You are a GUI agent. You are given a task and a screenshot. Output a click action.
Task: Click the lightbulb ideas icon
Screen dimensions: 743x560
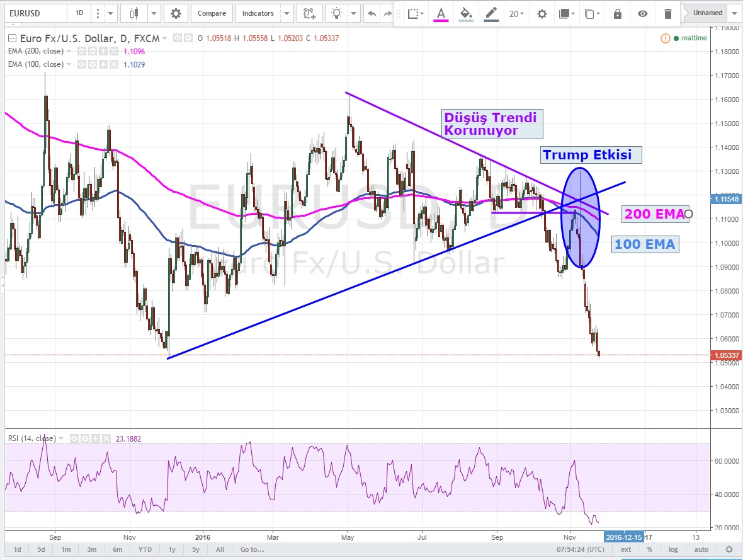(x=338, y=13)
